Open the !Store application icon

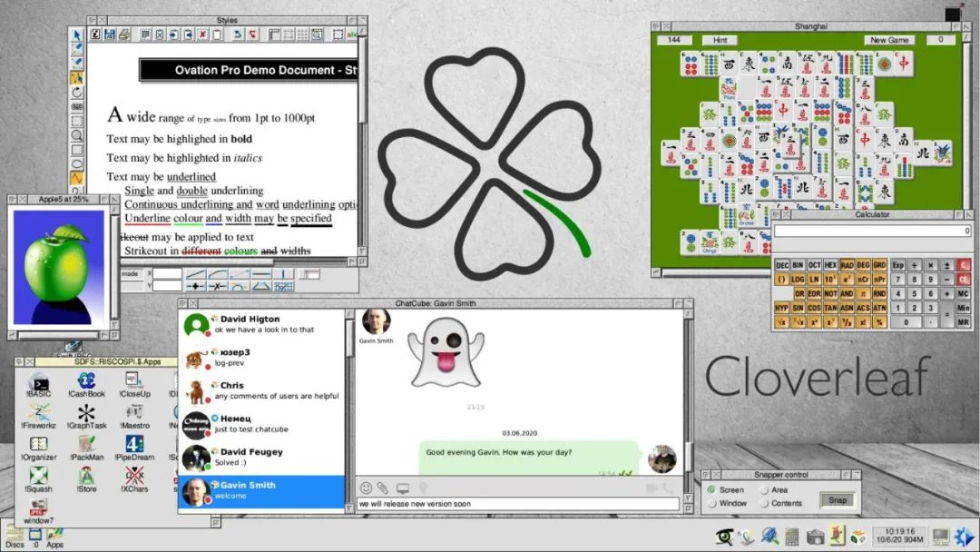pyautogui.click(x=86, y=480)
